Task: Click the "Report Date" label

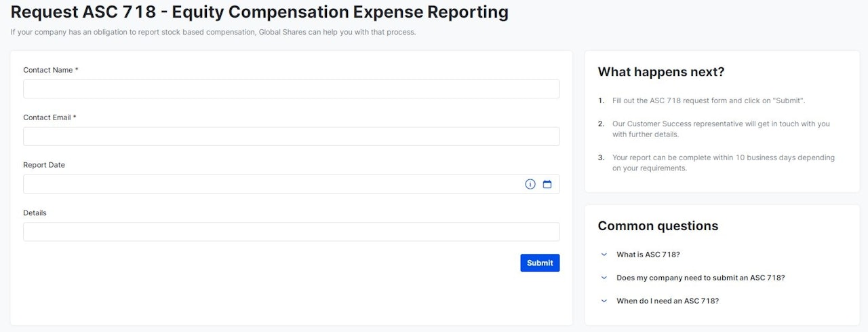Action: click(44, 165)
